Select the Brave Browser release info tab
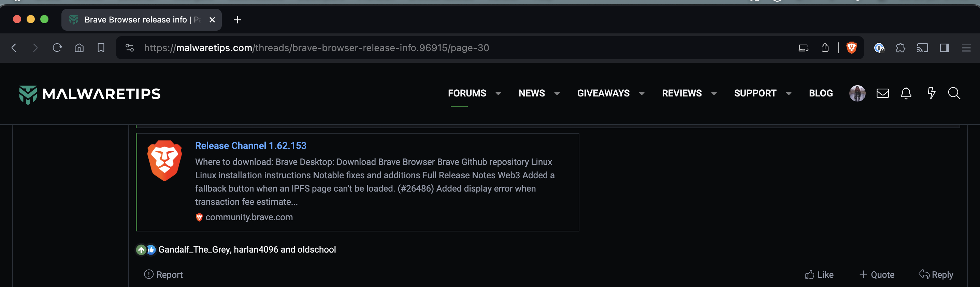Image resolution: width=980 pixels, height=287 pixels. 142,20
